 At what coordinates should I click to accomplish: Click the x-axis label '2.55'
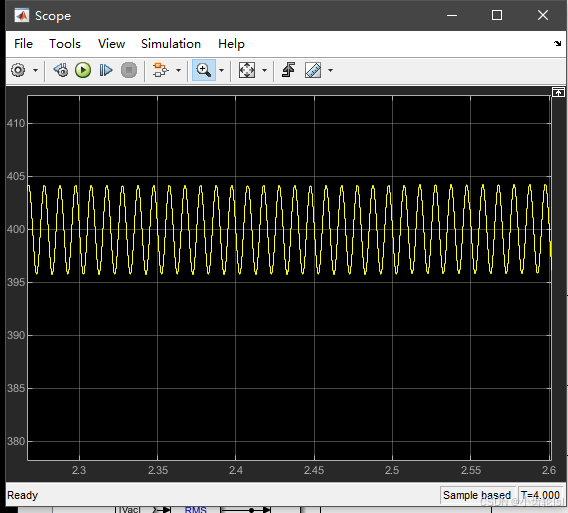(x=471, y=470)
